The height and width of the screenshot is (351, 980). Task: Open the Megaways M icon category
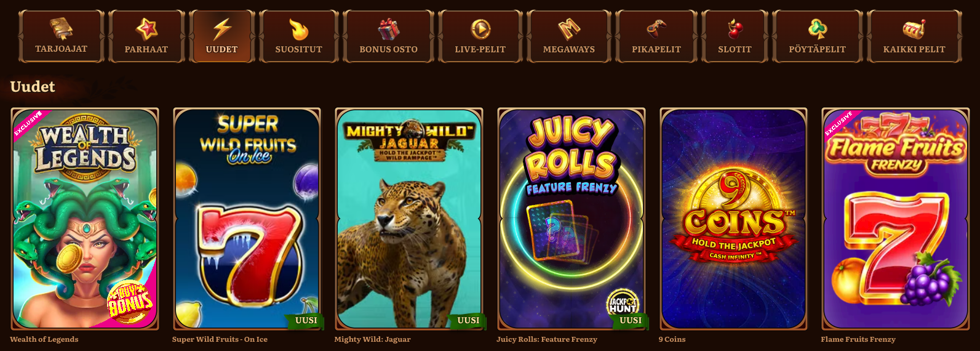pos(569,36)
